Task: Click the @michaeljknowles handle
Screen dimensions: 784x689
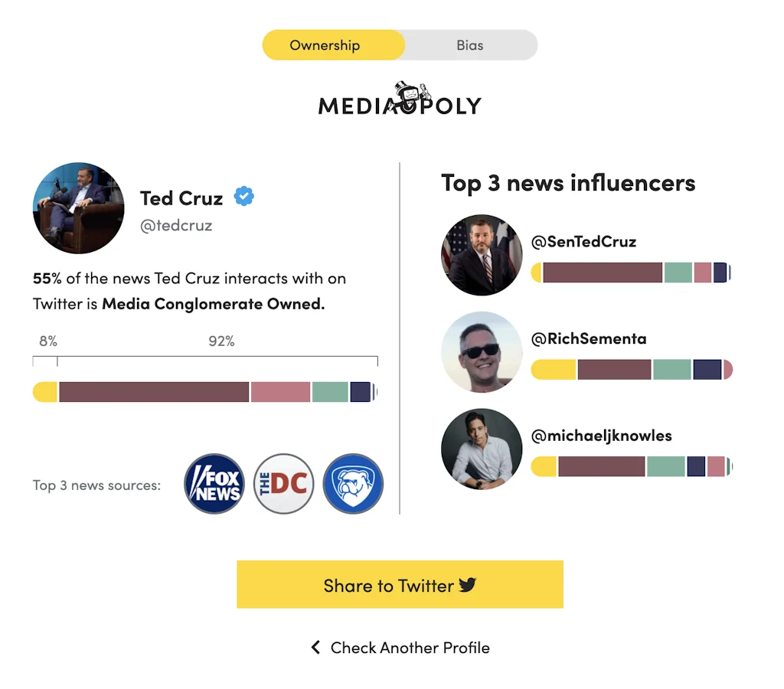Action: click(601, 436)
